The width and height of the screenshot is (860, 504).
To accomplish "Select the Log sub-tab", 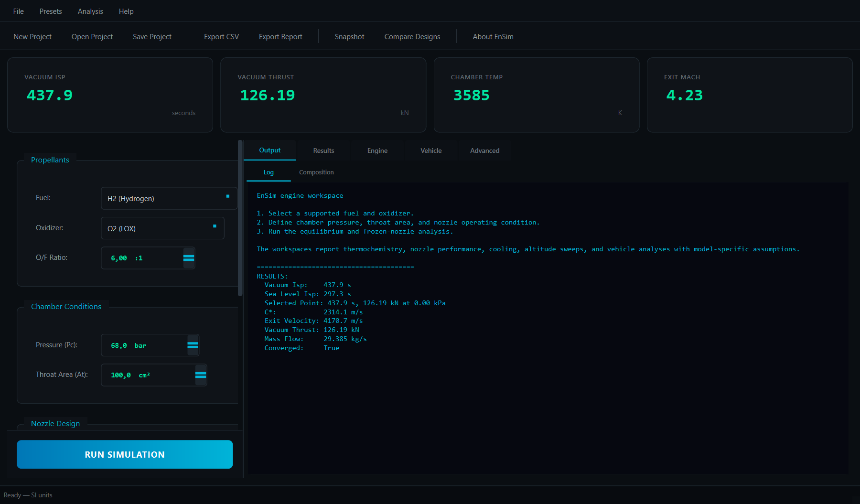I will click(269, 172).
